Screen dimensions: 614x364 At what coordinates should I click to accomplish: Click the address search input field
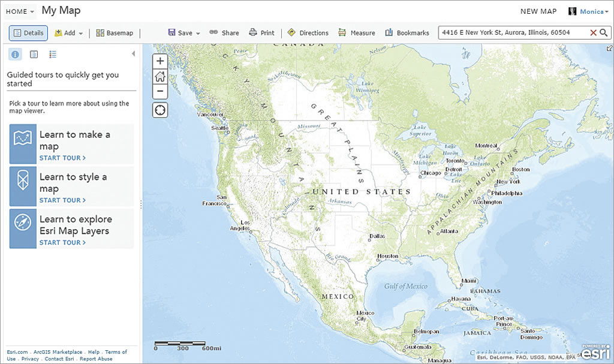click(x=513, y=32)
